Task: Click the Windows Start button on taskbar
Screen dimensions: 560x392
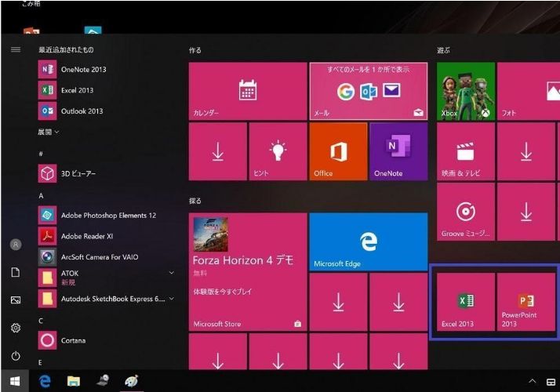Action: pyautogui.click(x=15, y=381)
